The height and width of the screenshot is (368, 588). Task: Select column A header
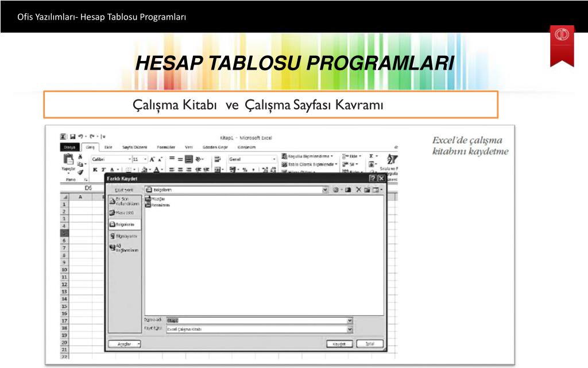(80, 197)
